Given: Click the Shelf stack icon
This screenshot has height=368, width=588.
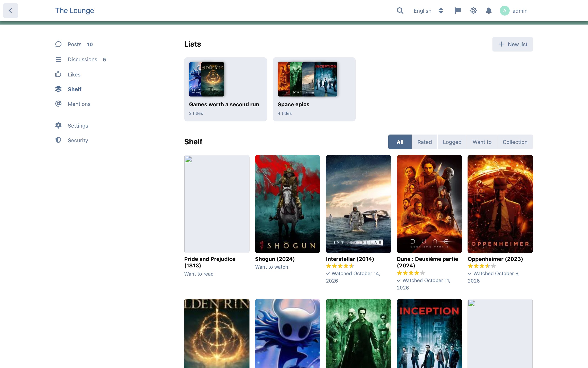Looking at the screenshot, I should pos(58,89).
